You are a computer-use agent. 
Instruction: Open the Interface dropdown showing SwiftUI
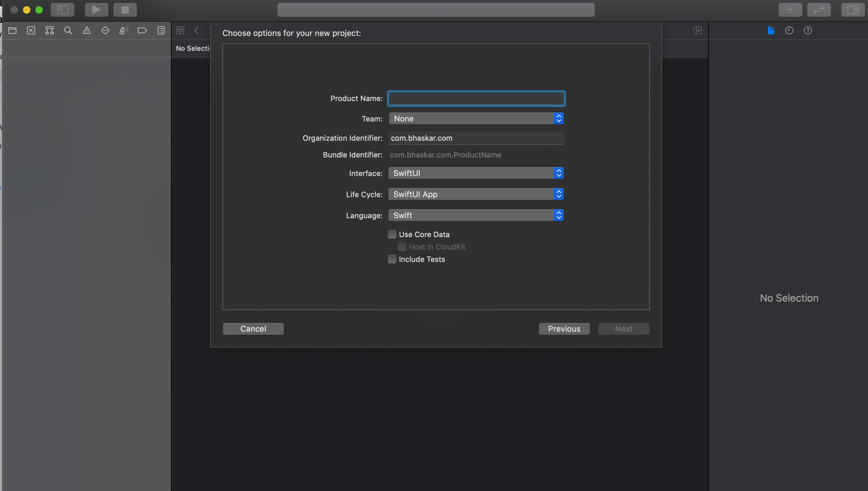476,173
